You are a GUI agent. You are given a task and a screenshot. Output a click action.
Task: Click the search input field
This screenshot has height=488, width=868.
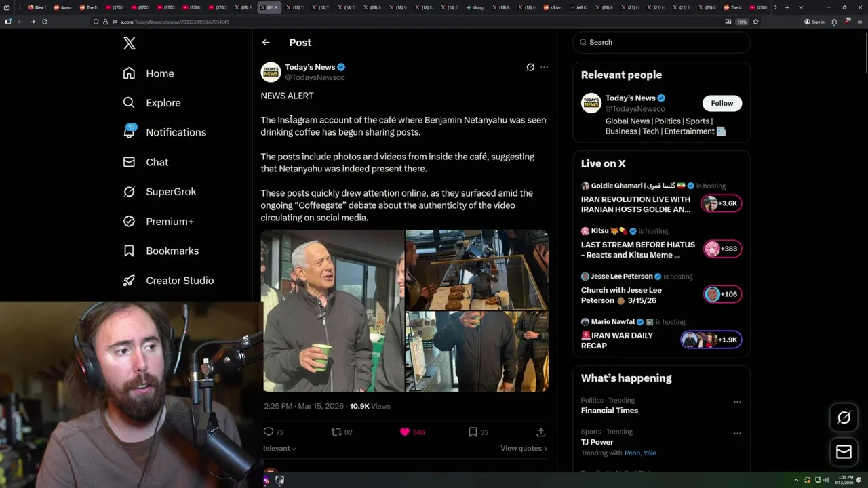[661, 42]
